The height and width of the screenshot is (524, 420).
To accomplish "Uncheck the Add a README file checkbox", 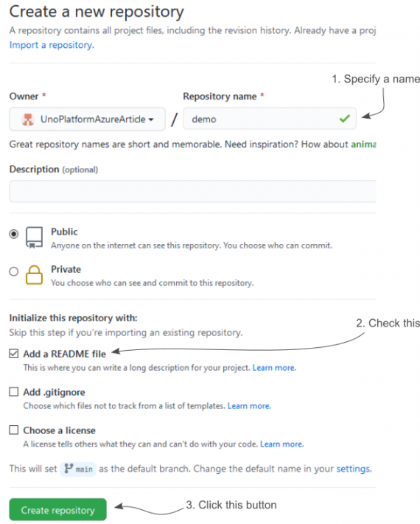I will (x=14, y=354).
